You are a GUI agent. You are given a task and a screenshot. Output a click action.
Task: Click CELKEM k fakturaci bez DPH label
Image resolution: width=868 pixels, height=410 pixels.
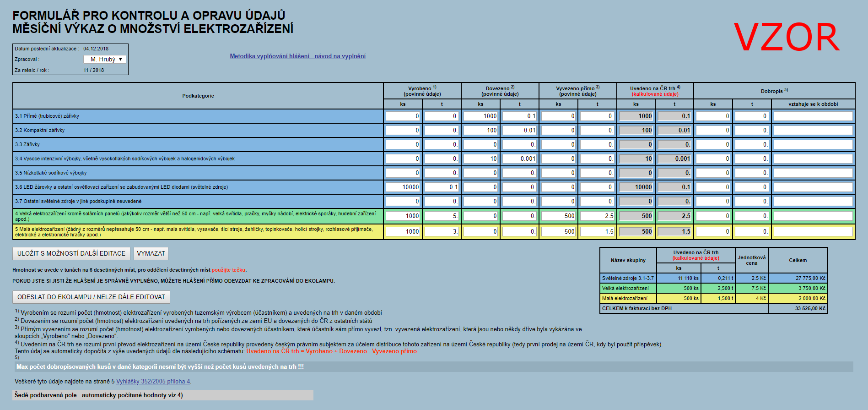coord(637,308)
